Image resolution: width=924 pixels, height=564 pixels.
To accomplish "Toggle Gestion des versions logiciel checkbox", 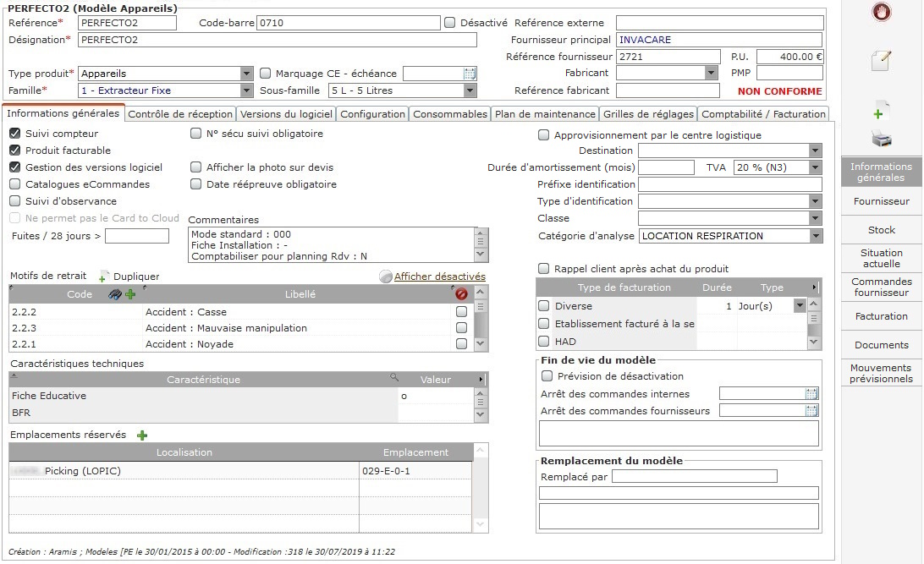I will (14, 167).
